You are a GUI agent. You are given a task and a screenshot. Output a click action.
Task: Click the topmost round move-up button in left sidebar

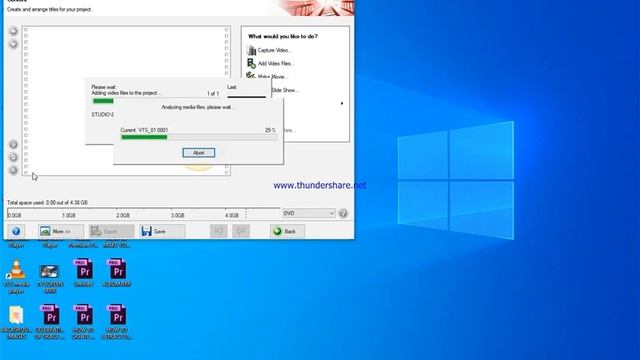tap(13, 31)
